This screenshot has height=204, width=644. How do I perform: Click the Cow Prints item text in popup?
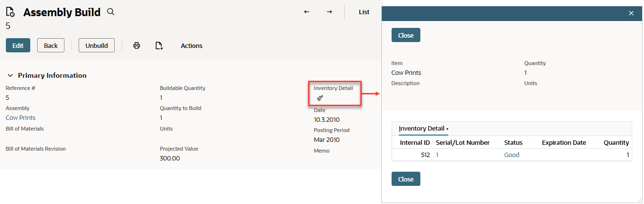(x=406, y=72)
